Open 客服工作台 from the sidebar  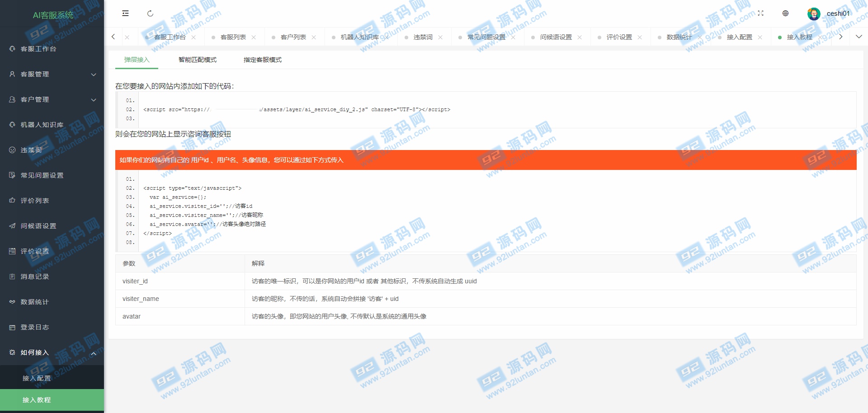52,49
